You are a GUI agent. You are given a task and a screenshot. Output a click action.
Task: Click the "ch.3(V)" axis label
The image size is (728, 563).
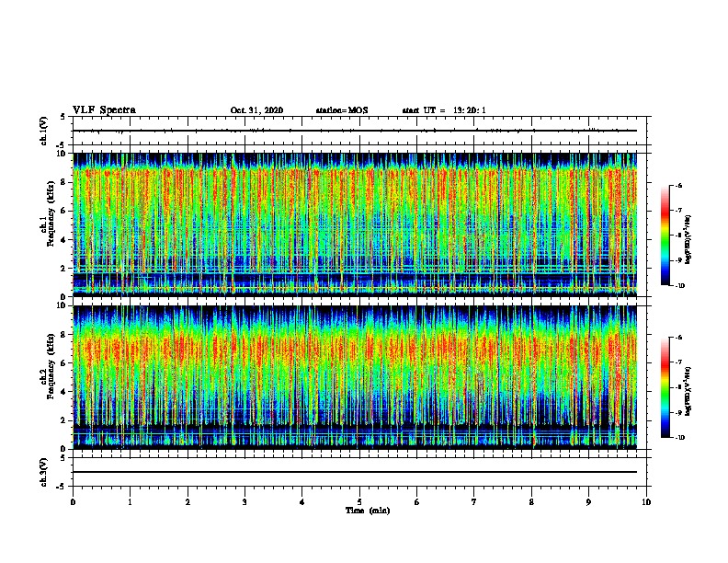(44, 472)
